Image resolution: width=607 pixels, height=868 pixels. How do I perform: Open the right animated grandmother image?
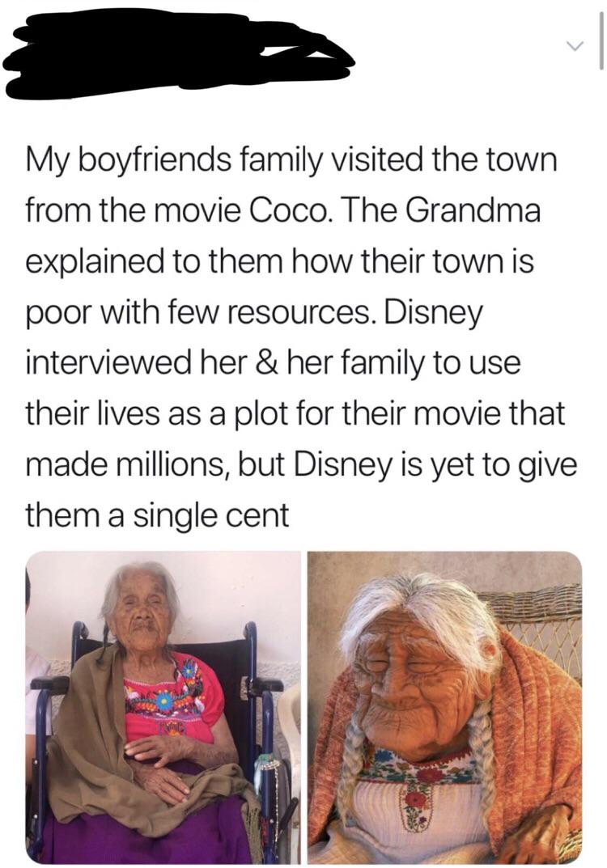pos(444,707)
